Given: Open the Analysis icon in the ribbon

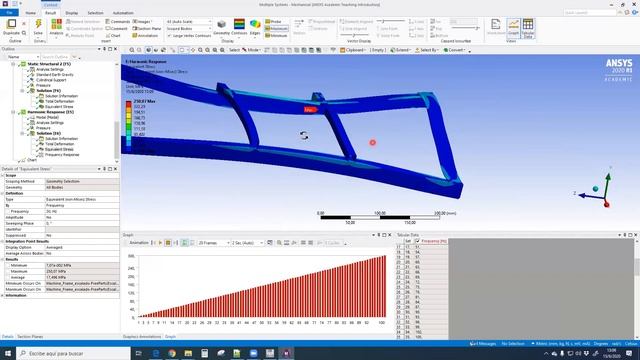Looking at the screenshot, I should [56, 24].
